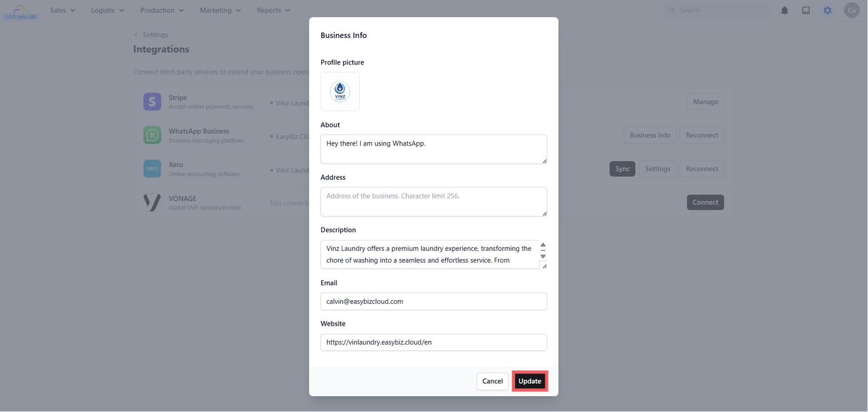Viewport: 868px width, 412px height.
Task: Click the Integrations page heading
Action: (161, 49)
